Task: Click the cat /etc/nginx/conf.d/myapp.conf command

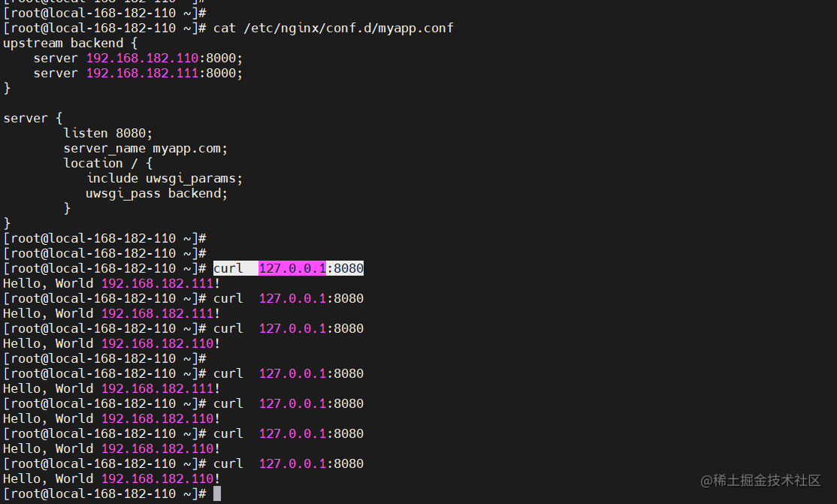Action: pyautogui.click(x=331, y=28)
